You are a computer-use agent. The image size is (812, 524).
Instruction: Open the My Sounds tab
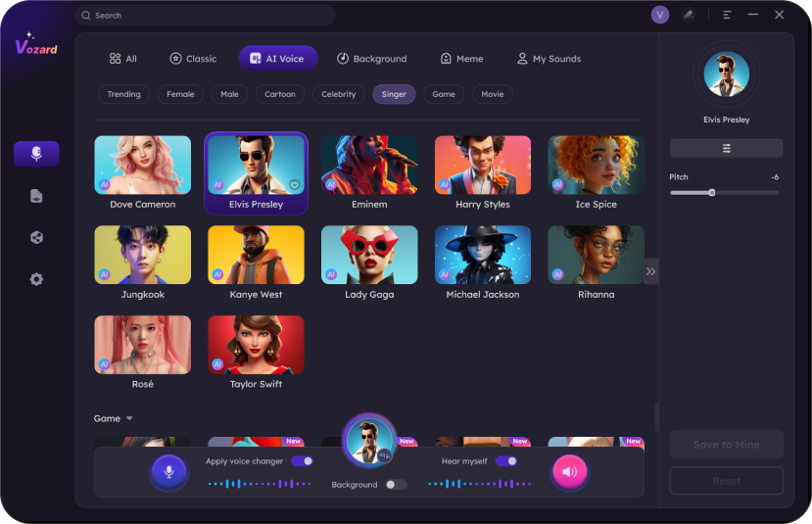[549, 59]
